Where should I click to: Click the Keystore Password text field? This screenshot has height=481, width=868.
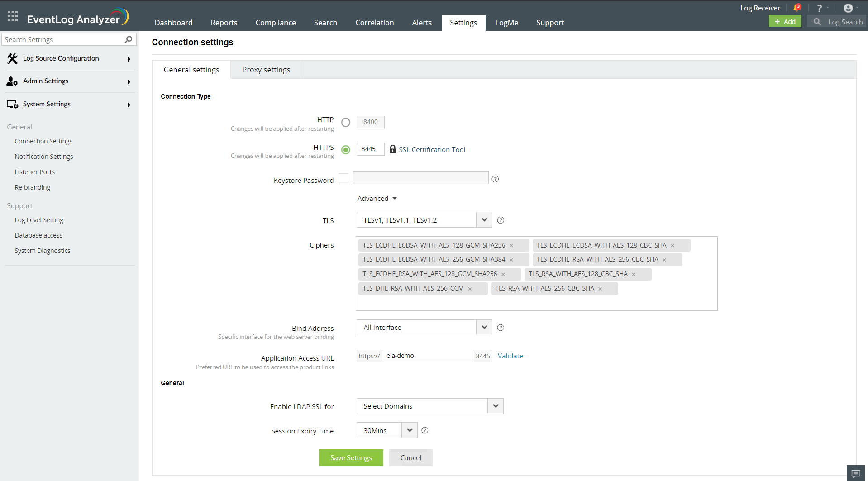pos(420,178)
